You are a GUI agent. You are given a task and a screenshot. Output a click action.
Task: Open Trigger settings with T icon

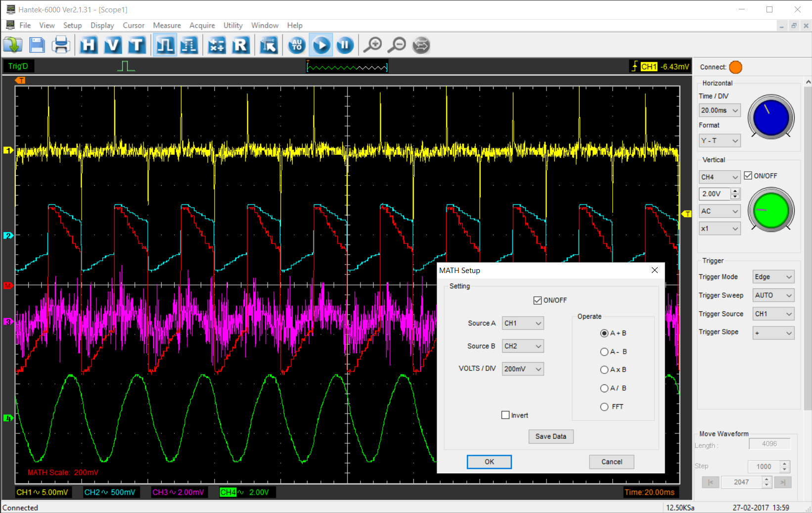(136, 46)
